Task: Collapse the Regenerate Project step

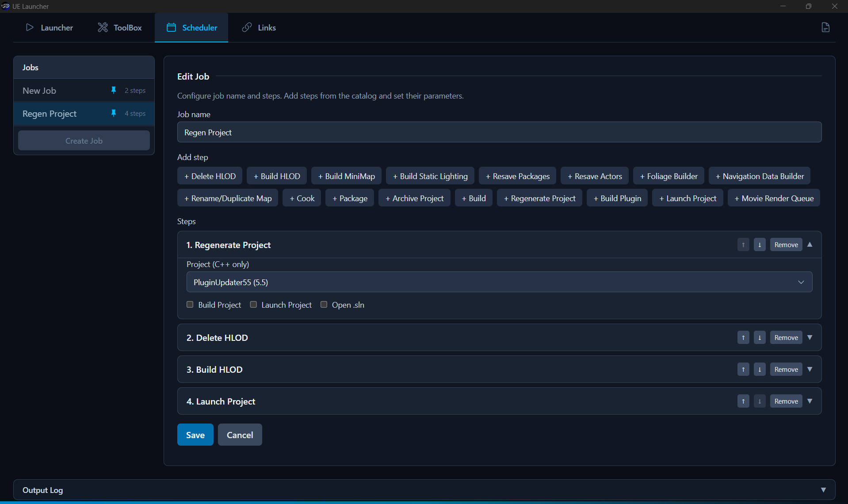Action: 810,244
